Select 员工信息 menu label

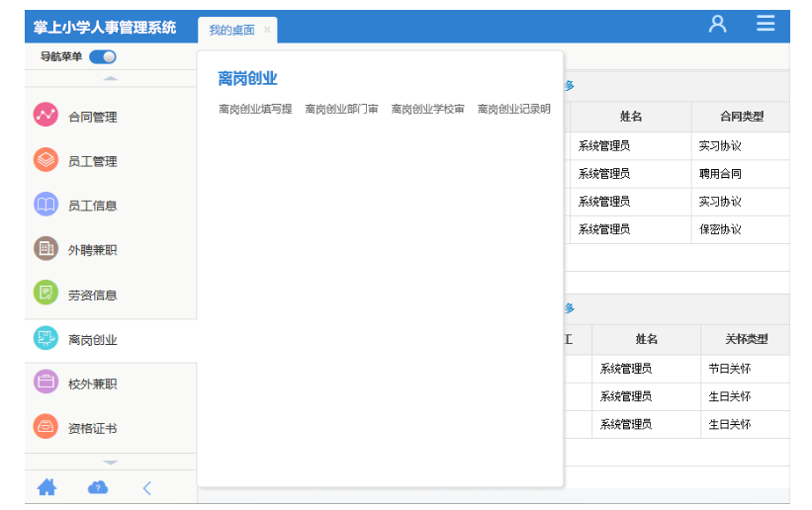93,206
